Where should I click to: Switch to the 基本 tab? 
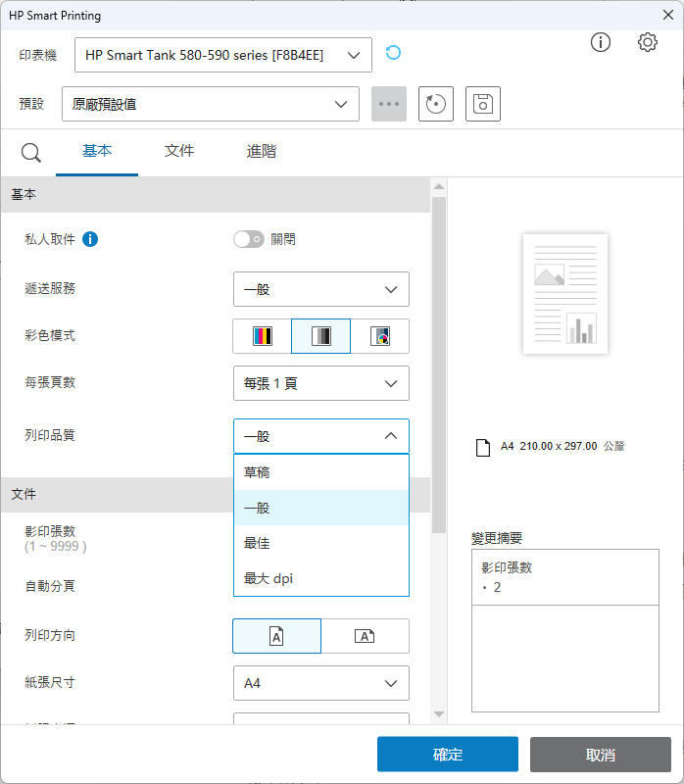tap(97, 151)
